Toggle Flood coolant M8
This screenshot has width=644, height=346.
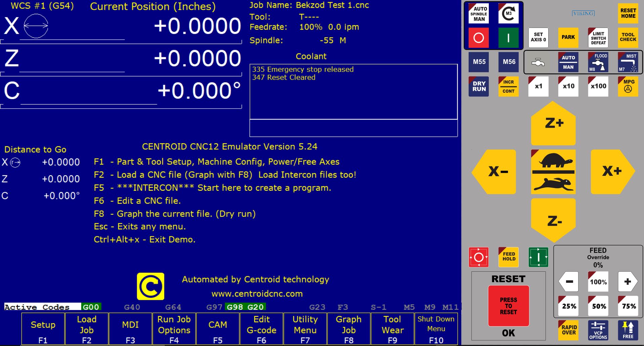[598, 62]
